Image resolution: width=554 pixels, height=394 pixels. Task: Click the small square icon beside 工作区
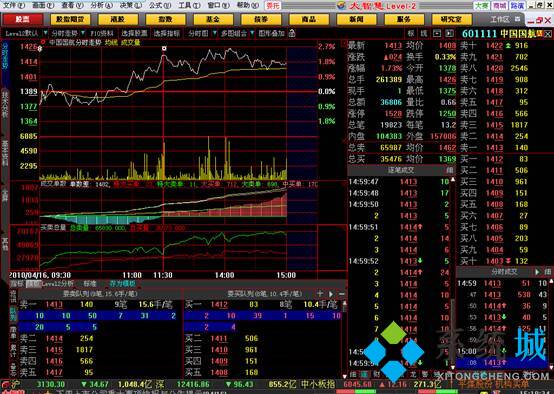(x=517, y=19)
